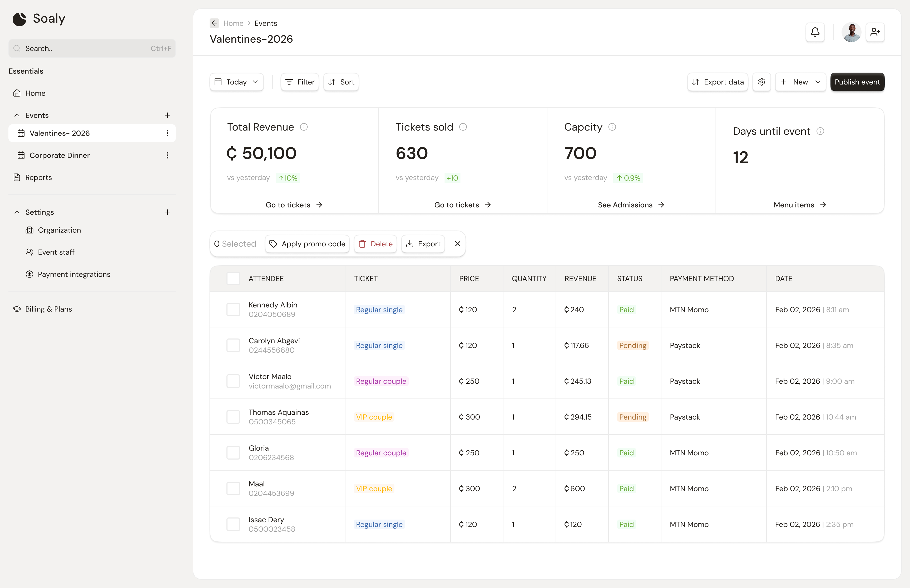The width and height of the screenshot is (910, 588).
Task: Click Publish event button
Action: pyautogui.click(x=857, y=82)
